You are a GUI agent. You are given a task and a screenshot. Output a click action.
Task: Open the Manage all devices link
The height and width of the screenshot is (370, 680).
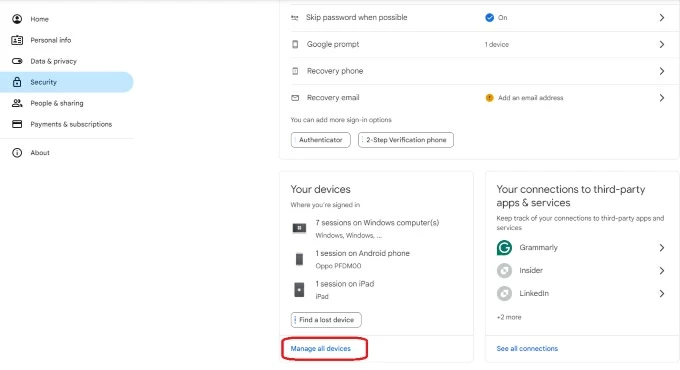click(320, 349)
